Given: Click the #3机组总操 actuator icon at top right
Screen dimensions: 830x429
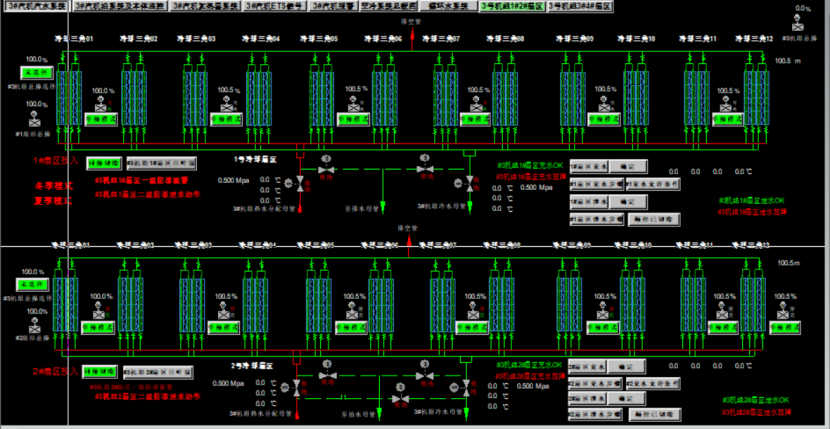Looking at the screenshot, I should pos(797,25).
